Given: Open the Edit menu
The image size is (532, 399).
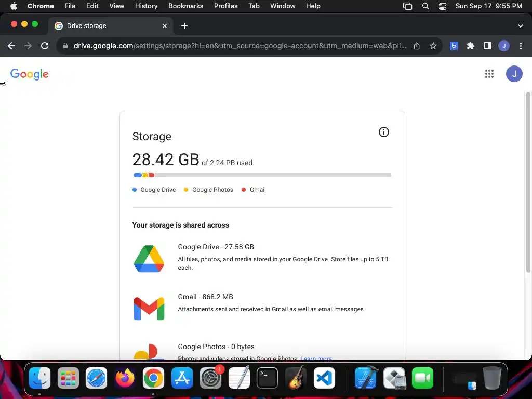Looking at the screenshot, I should pos(92,6).
